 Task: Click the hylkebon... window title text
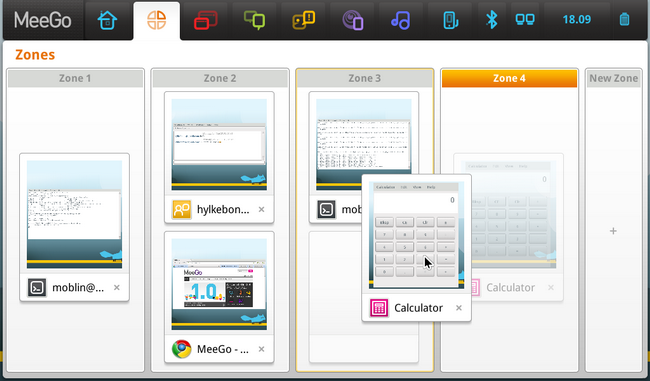click(x=223, y=209)
